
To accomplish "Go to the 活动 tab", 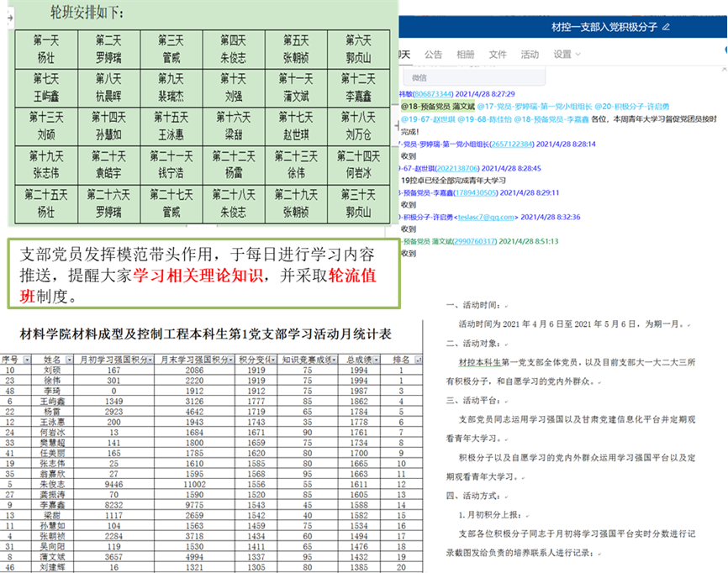I will coord(530,55).
